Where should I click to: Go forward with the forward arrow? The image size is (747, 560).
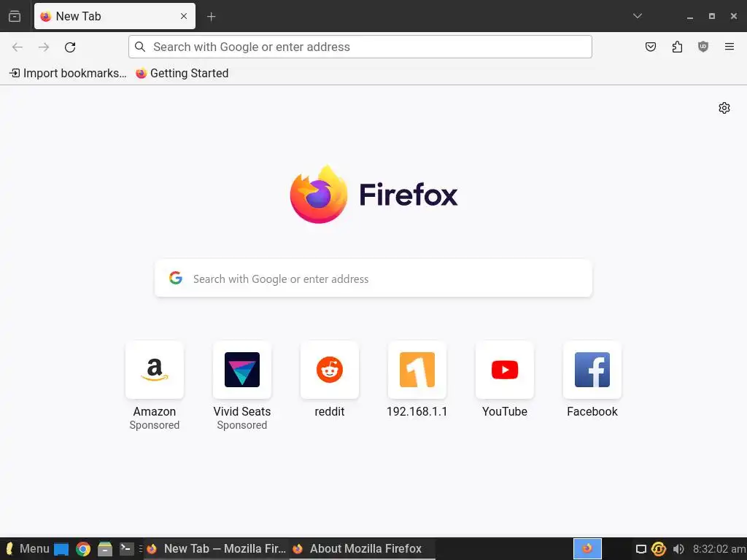44,47
